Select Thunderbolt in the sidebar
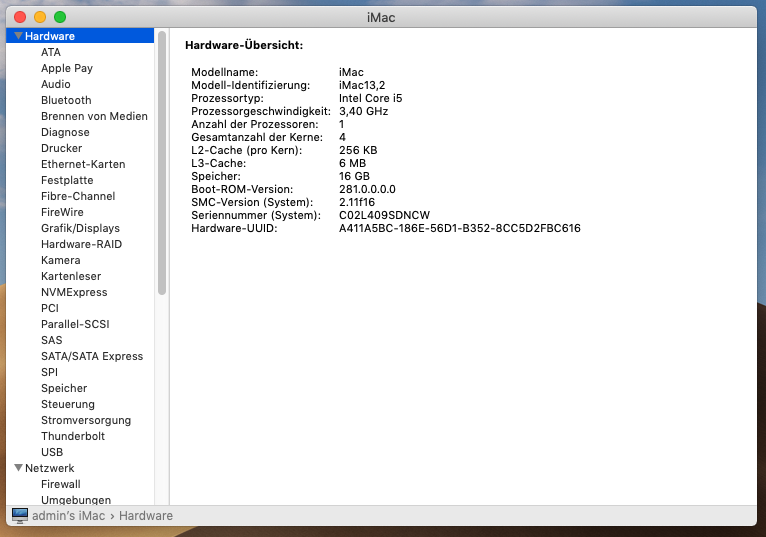 [73, 436]
